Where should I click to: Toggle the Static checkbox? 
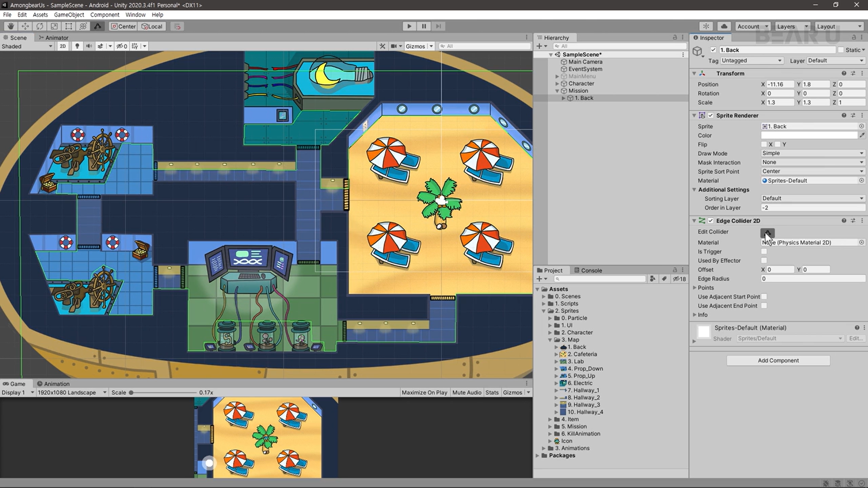pyautogui.click(x=841, y=50)
